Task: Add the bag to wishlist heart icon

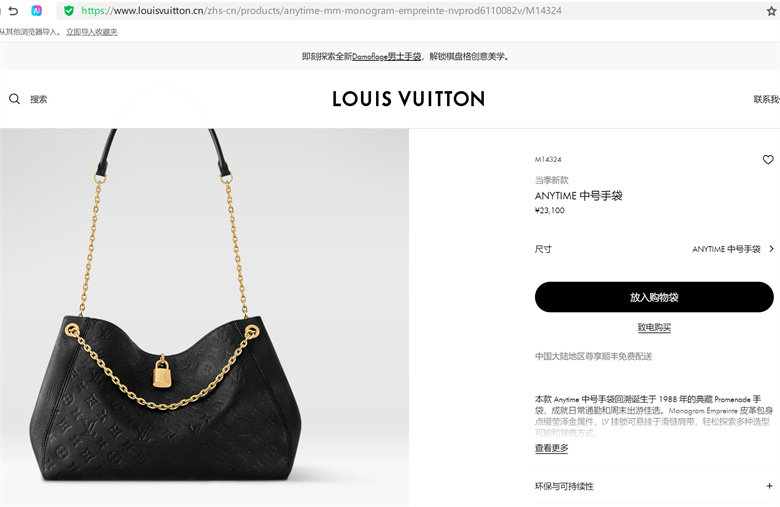Action: (768, 160)
